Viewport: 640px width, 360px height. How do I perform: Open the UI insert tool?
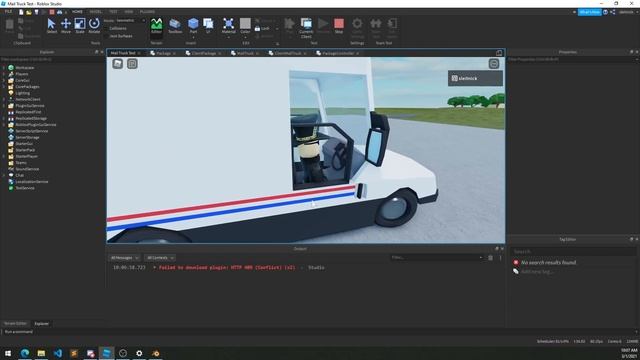click(x=208, y=26)
